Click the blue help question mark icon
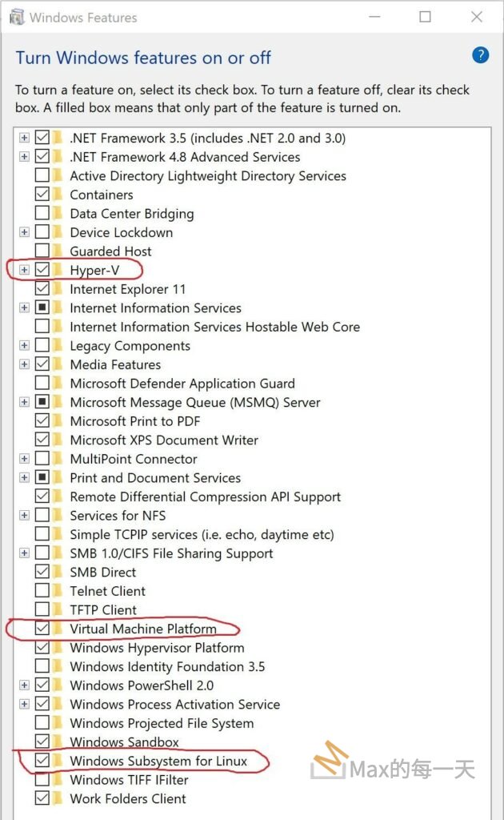Viewport: 504px width, 820px height. (x=480, y=54)
